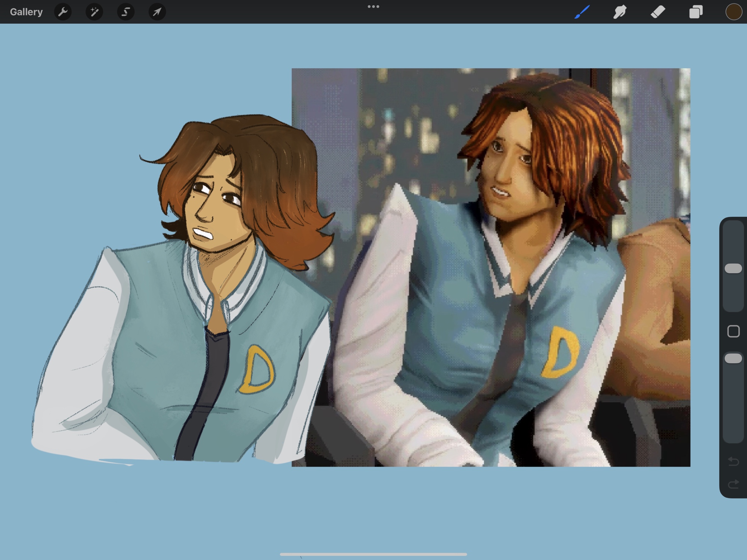Tap the home indicator bar at bottom

tap(373, 554)
